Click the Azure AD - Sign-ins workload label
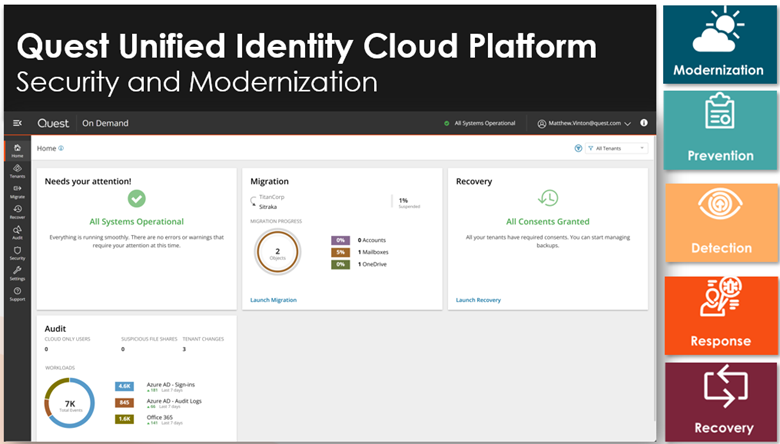780x444 pixels. tap(171, 384)
